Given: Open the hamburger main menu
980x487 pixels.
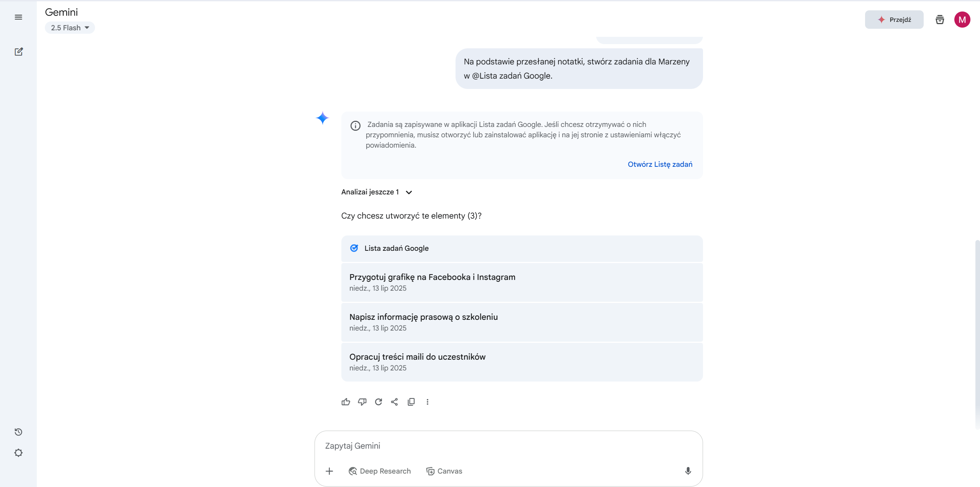Looking at the screenshot, I should tap(18, 17).
